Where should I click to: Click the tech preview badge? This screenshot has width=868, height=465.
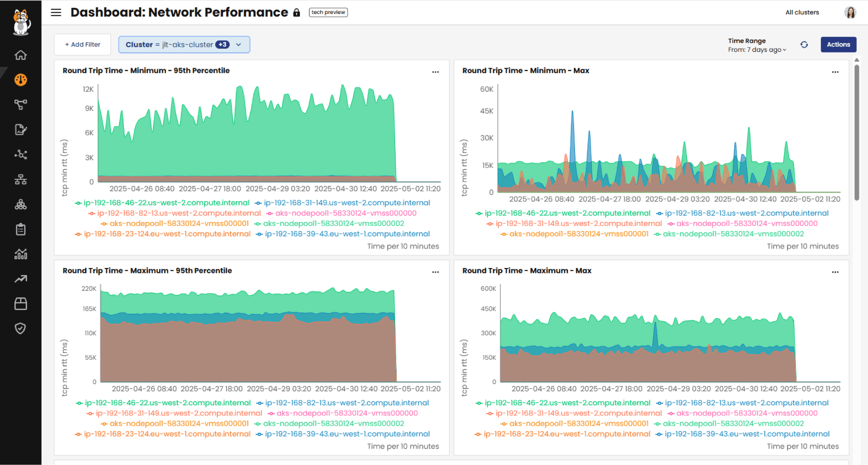click(328, 13)
